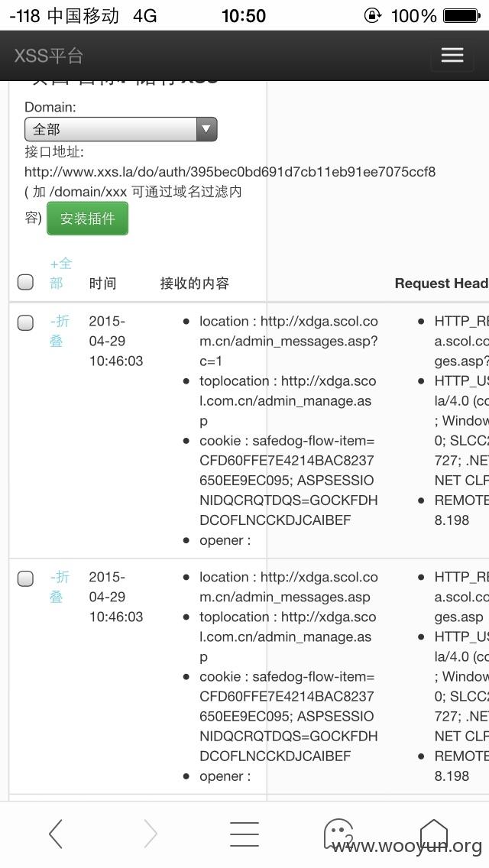Check the select-all checkbox in table header
Image resolution: width=489 pixels, height=868 pixels.
[x=25, y=282]
